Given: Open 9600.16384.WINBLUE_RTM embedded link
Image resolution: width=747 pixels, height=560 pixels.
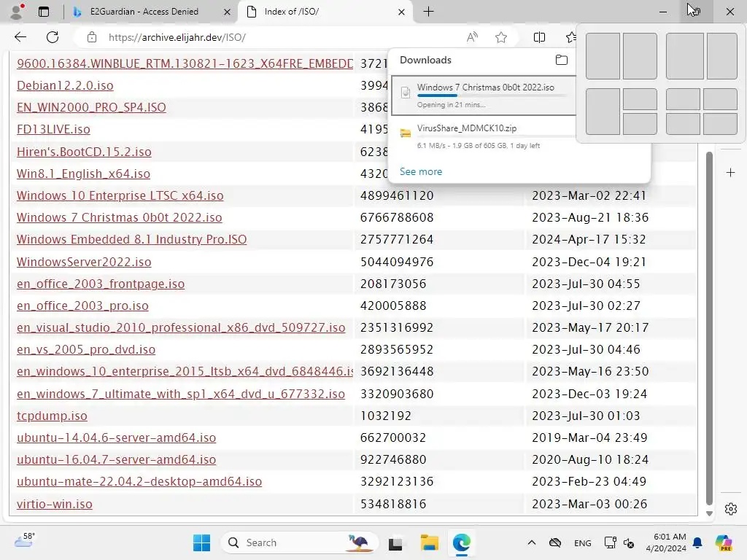Looking at the screenshot, I should click(x=185, y=63).
